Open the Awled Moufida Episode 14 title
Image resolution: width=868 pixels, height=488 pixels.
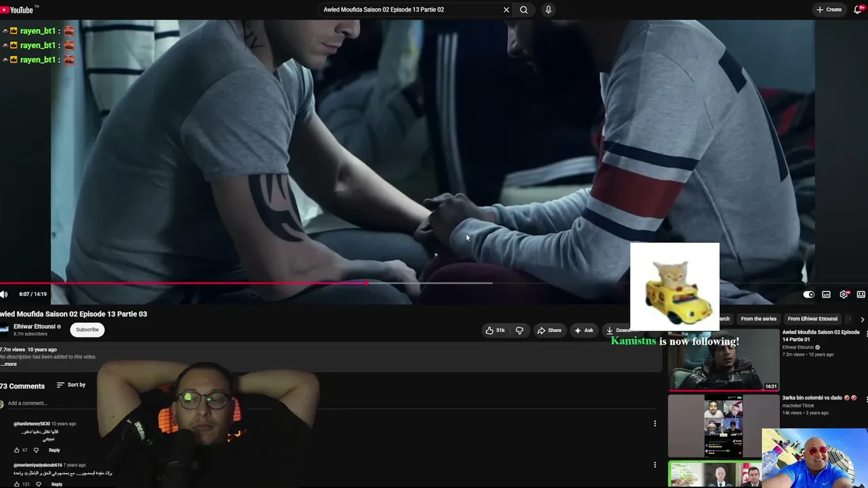click(x=821, y=335)
